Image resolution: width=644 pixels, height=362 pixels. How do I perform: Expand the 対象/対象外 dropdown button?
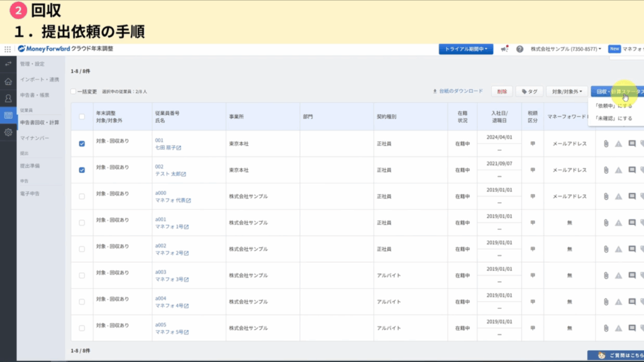(567, 92)
